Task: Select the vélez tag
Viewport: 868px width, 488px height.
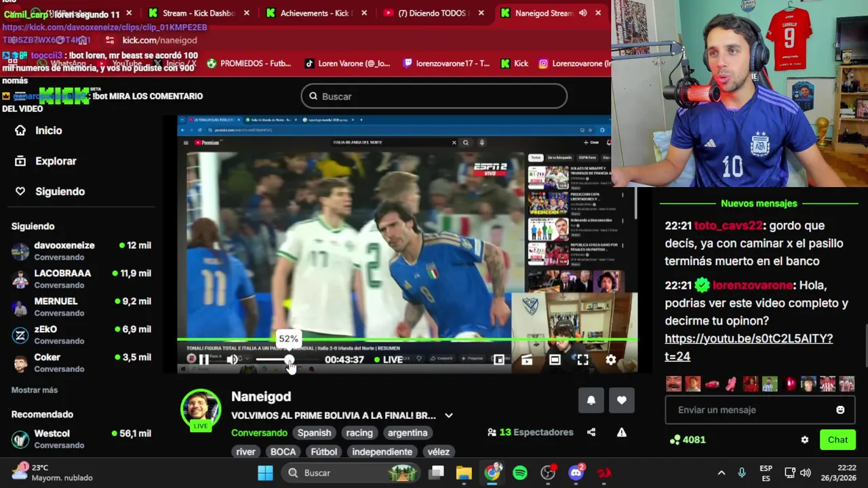Action: click(438, 451)
